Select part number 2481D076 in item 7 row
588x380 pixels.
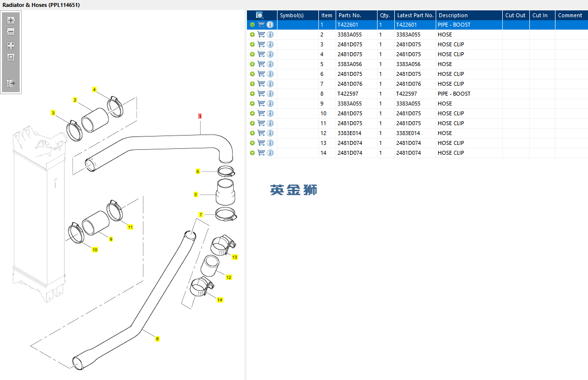[x=349, y=84]
